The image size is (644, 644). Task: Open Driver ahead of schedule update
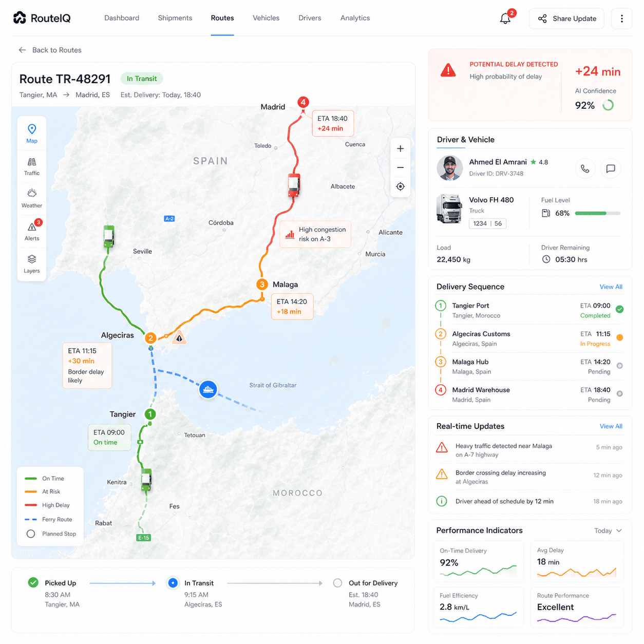coord(529,501)
